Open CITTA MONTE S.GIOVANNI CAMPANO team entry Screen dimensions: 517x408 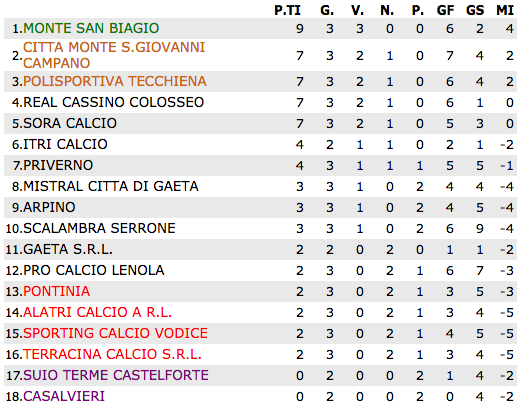[x=114, y=55]
